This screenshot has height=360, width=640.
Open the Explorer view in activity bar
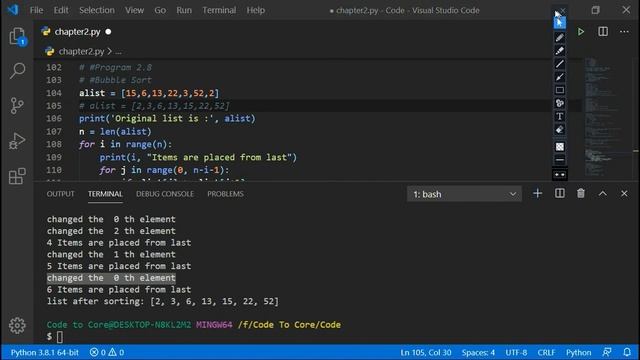tap(17, 37)
